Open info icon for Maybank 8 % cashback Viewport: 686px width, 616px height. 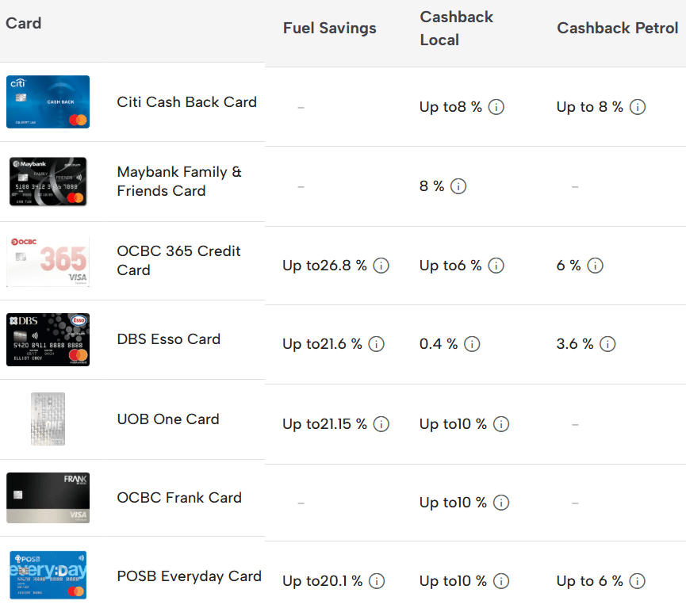[458, 186]
